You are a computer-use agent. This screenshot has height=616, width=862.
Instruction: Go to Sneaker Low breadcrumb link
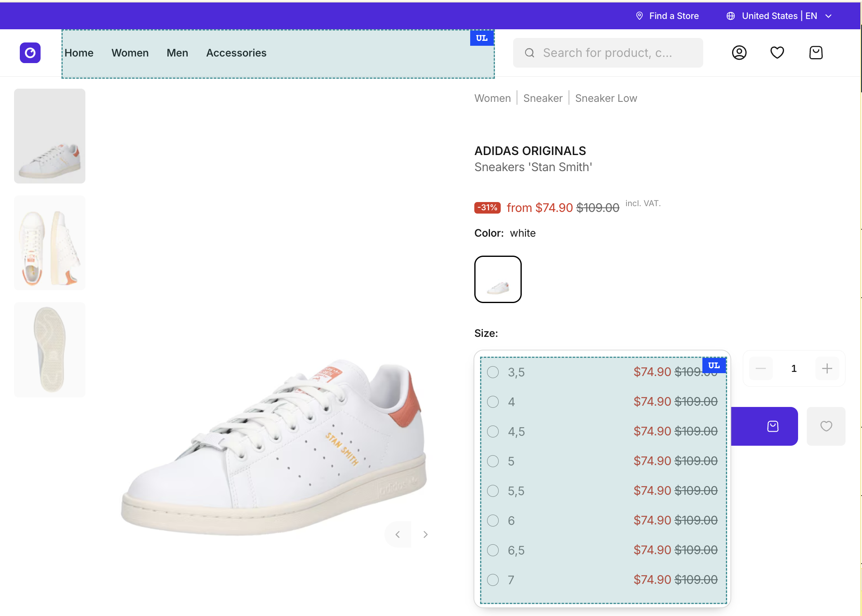pyautogui.click(x=606, y=98)
